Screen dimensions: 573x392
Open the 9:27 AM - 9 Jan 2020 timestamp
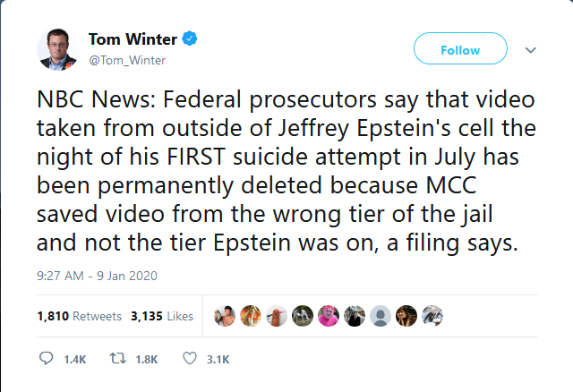click(97, 276)
